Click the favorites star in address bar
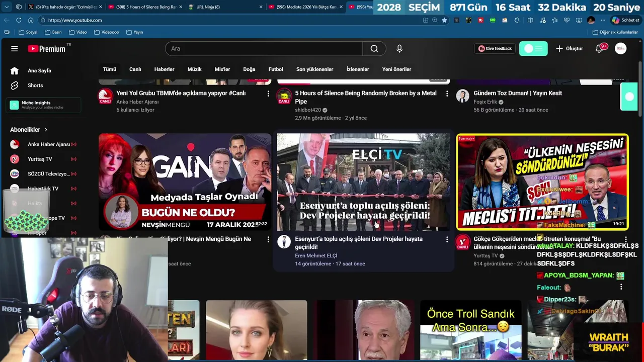Image resolution: width=644 pixels, height=362 pixels. tap(444, 20)
